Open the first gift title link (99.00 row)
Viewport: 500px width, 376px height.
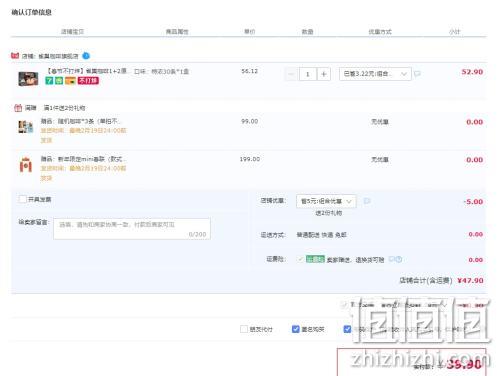[81, 121]
